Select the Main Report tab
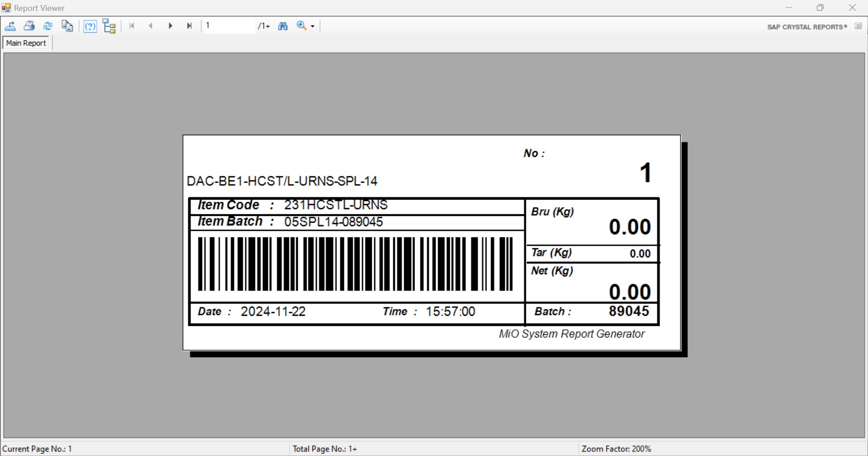This screenshot has width=868, height=456. tap(26, 43)
